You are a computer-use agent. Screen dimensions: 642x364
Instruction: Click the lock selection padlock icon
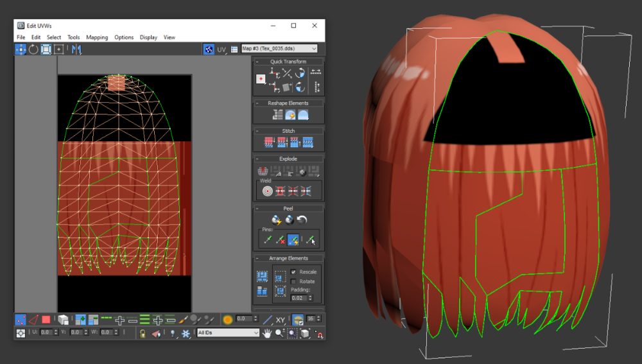[142, 334]
